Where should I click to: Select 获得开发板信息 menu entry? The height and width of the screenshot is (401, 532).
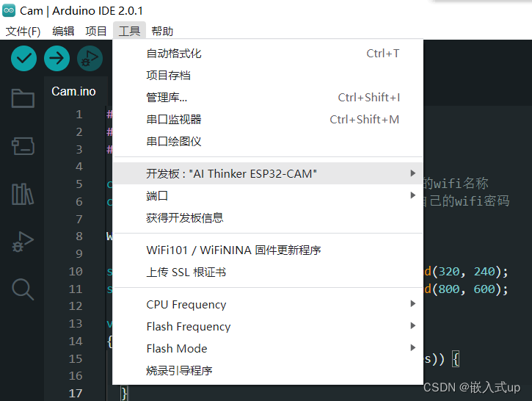point(268,217)
